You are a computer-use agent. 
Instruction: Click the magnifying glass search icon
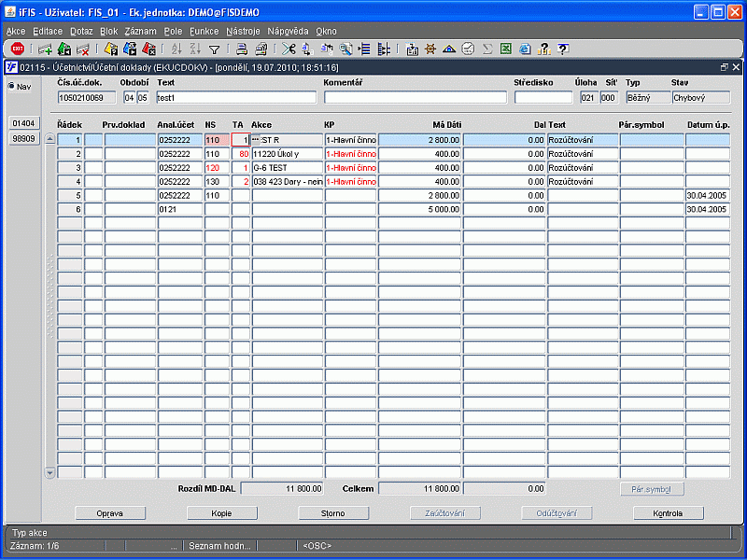coord(345,49)
